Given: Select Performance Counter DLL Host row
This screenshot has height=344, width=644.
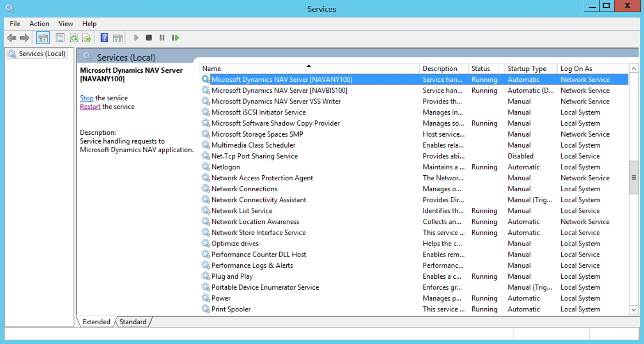Looking at the screenshot, I should click(x=414, y=254).
